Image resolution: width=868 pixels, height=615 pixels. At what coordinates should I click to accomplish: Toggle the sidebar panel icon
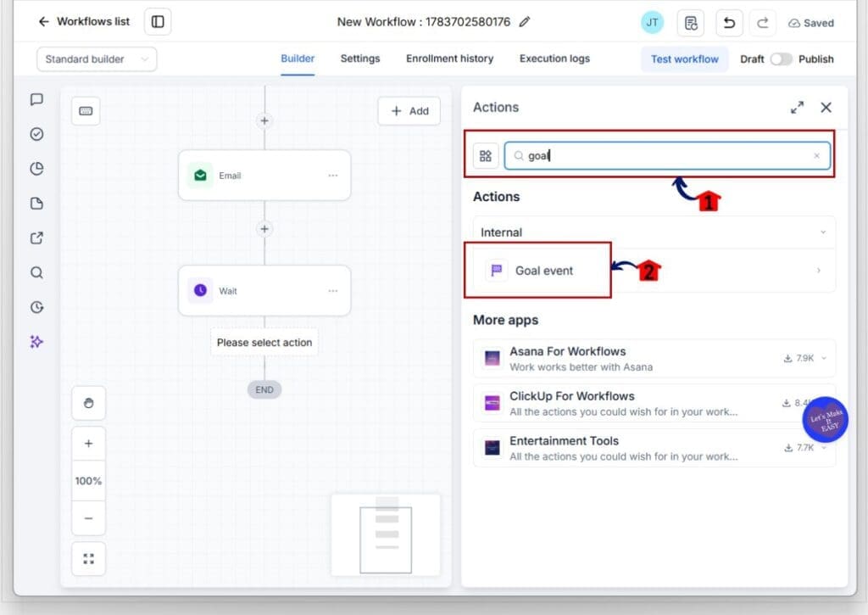tap(158, 21)
